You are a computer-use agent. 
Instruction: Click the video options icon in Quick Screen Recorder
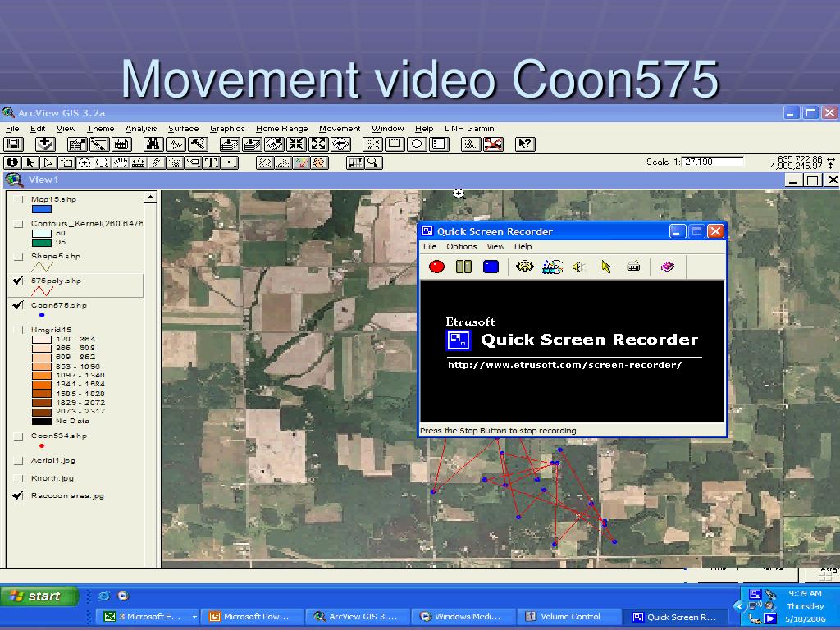coord(552,267)
